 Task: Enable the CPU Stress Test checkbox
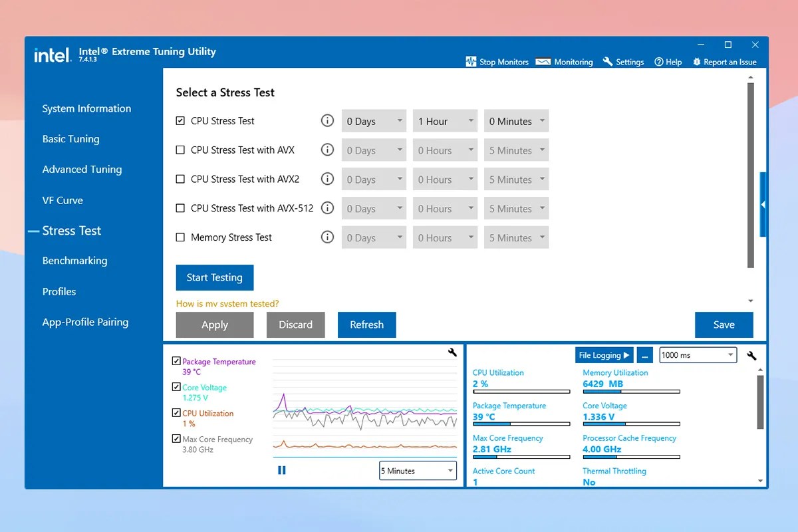point(180,121)
